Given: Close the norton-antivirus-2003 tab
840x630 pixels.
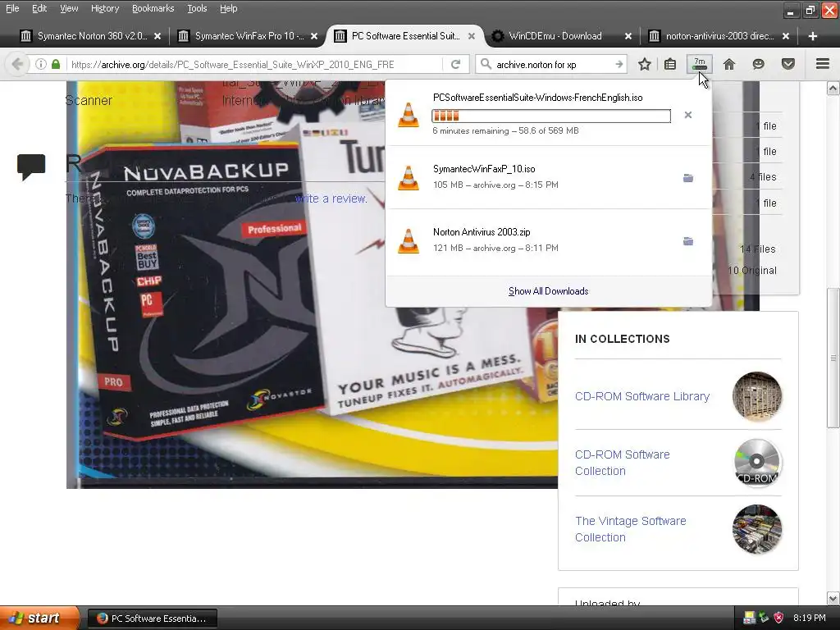Looking at the screenshot, I should [x=785, y=36].
